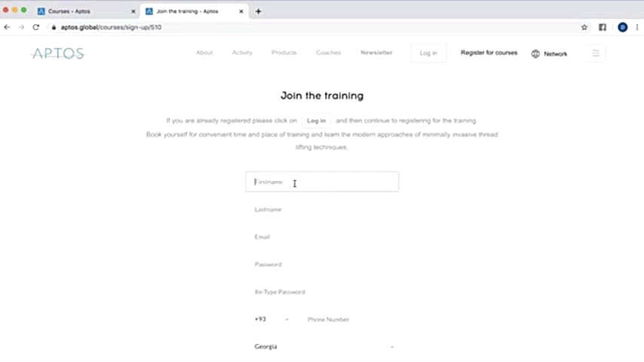
Task: Click the inline Log in button in text
Action: pos(316,121)
